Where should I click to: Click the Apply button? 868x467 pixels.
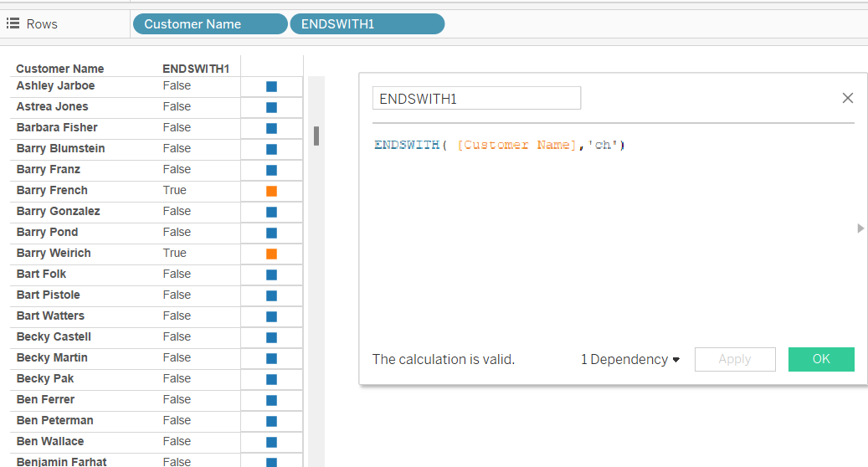[x=735, y=359]
